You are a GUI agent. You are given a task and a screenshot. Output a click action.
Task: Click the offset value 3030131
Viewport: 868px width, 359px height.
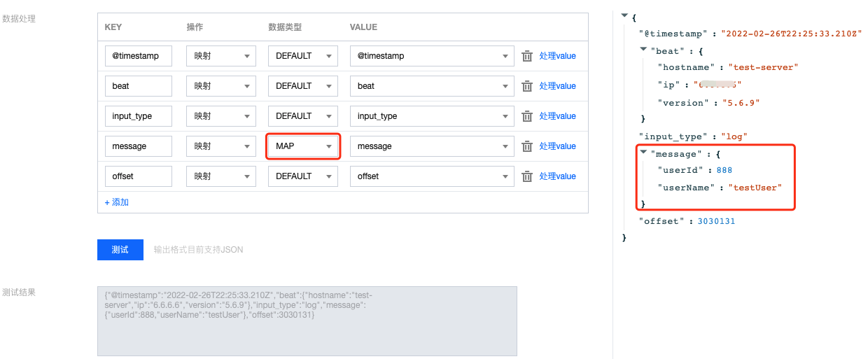point(716,221)
